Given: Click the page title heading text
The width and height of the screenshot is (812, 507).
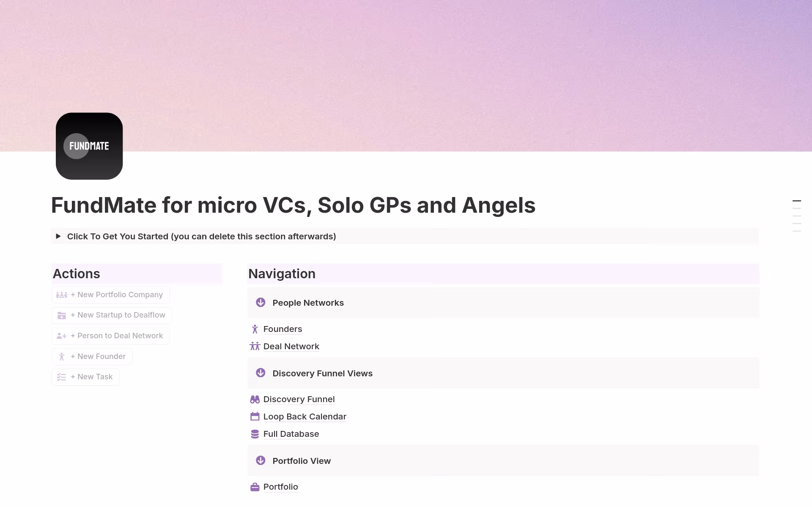Looking at the screenshot, I should pos(293,206).
